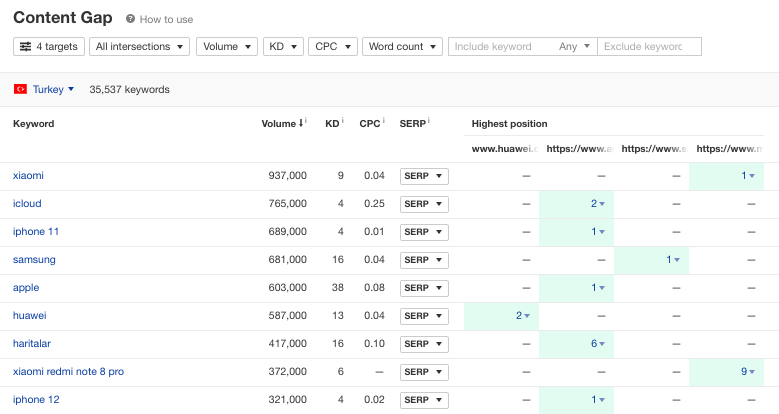Open the icloud keyword link
The image size is (779, 414).
coord(27,204)
